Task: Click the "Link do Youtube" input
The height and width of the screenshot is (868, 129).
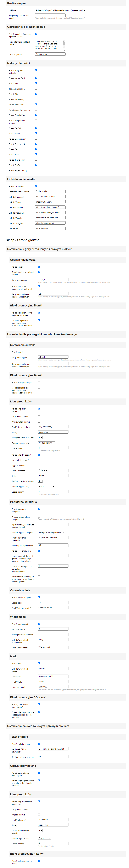Action: click(50, 218)
